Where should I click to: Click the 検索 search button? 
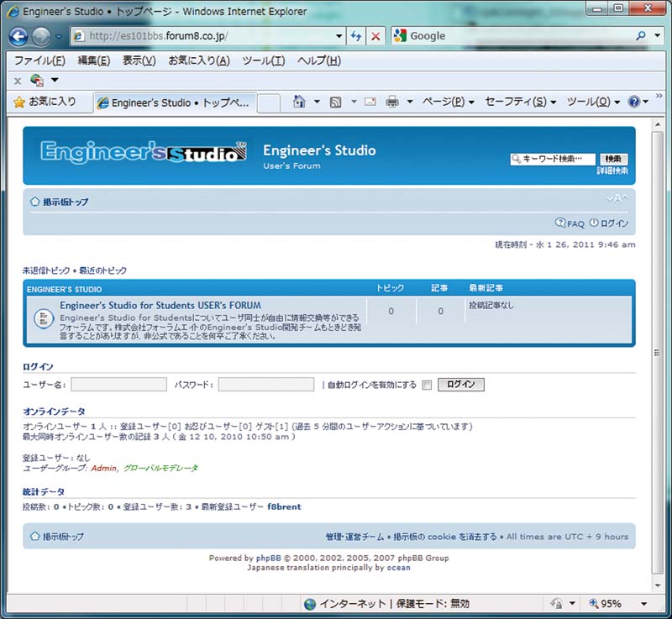click(613, 159)
